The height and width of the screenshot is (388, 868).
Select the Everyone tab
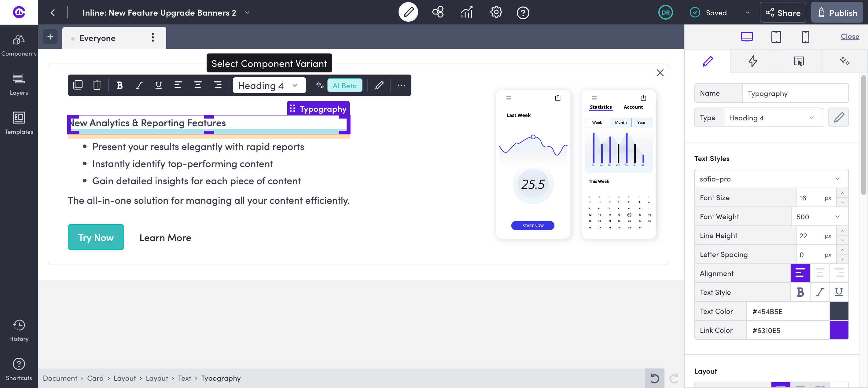[97, 38]
